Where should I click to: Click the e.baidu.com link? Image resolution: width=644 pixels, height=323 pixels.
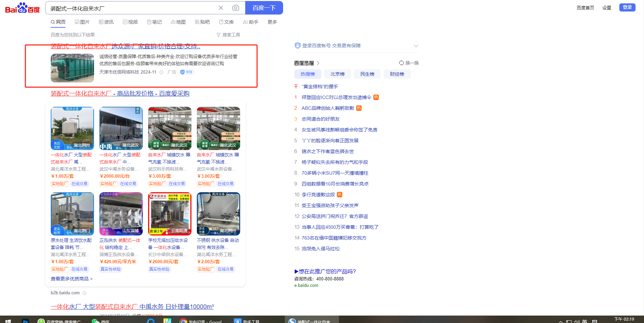click(306, 285)
